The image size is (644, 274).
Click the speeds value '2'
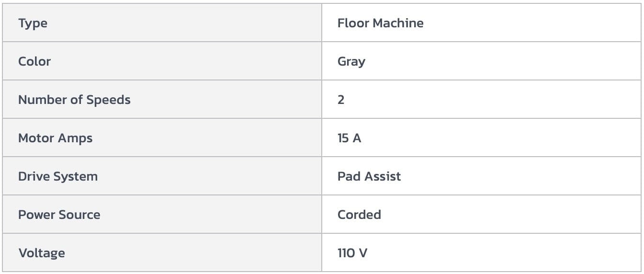coord(341,100)
